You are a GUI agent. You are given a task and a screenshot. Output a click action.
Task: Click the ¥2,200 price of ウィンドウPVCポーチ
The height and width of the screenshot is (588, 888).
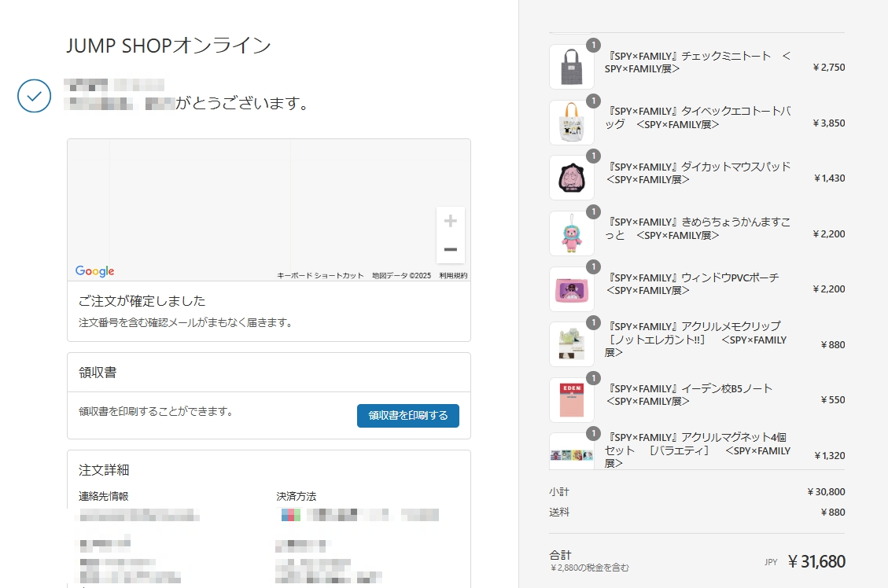click(828, 289)
